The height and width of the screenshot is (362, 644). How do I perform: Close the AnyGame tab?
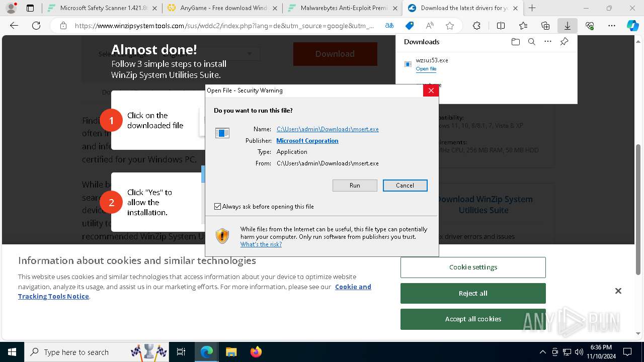pyautogui.click(x=275, y=8)
